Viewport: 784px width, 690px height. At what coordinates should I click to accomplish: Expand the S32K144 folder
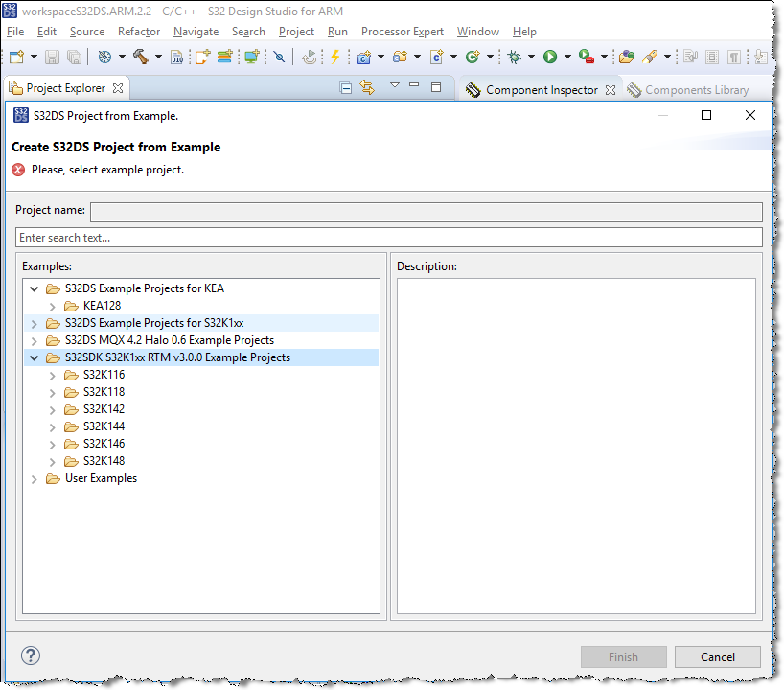(52, 427)
